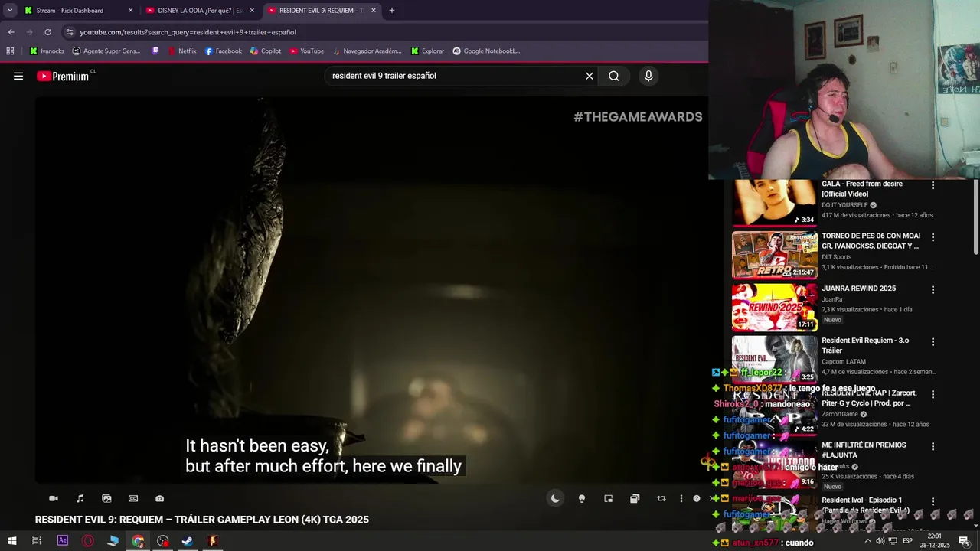The width and height of the screenshot is (980, 551).
Task: Open Opera browser from the taskbar
Action: pyautogui.click(x=88, y=541)
